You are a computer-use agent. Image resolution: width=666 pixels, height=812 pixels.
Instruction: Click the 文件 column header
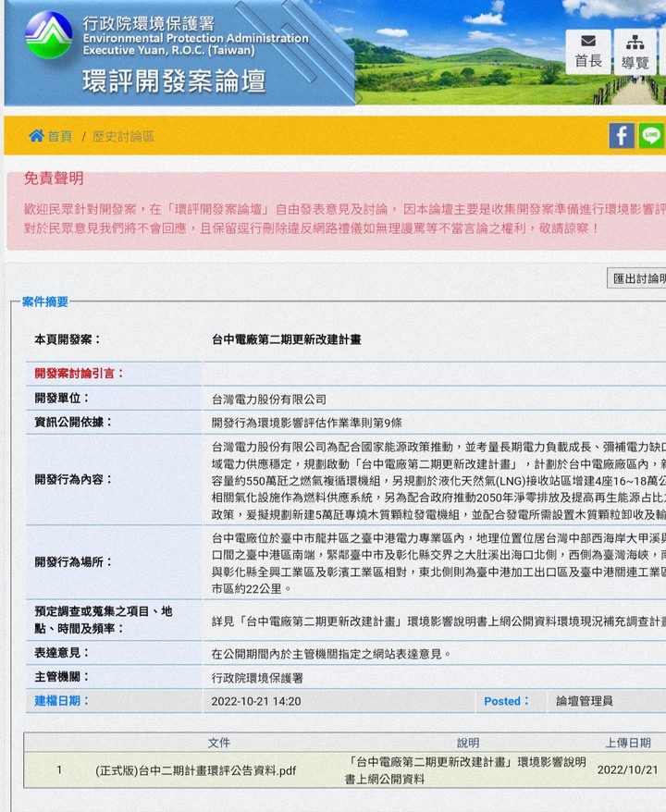point(218,743)
